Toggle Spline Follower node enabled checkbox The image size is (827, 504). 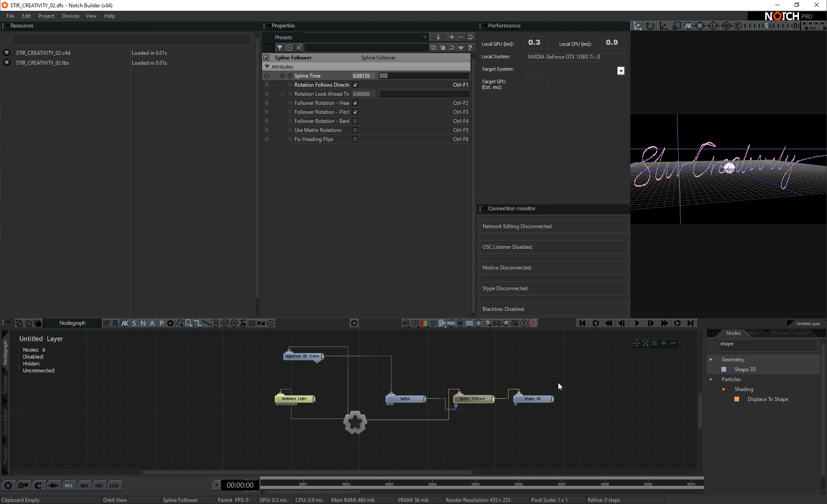click(266, 58)
